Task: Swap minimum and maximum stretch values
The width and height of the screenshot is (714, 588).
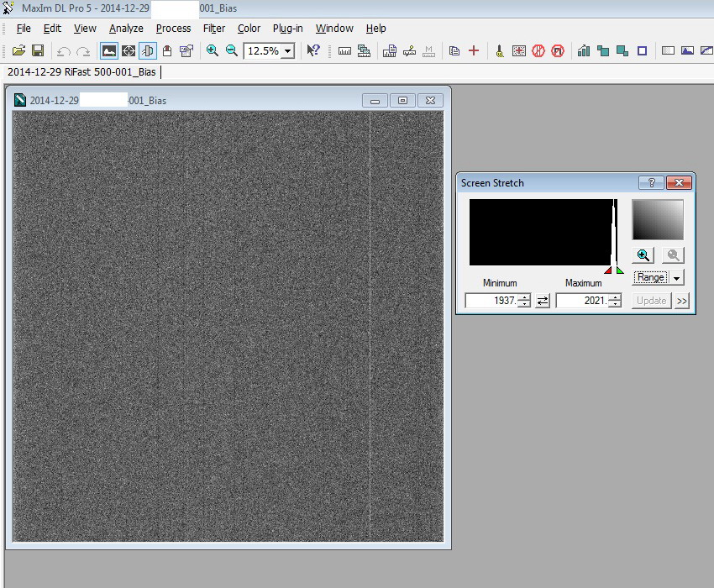Action: 543,300
